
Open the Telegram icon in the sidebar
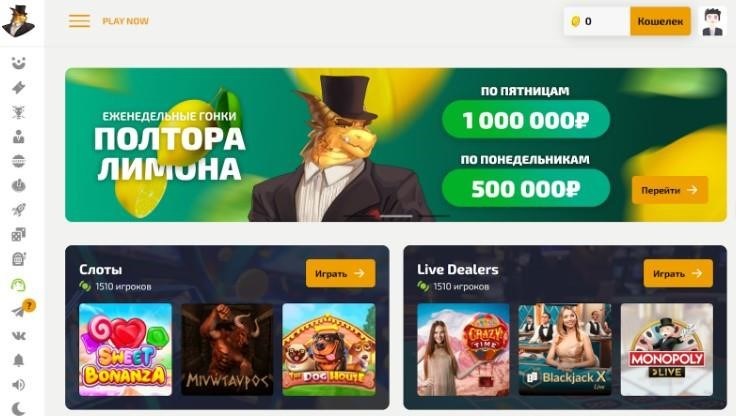pos(18,312)
